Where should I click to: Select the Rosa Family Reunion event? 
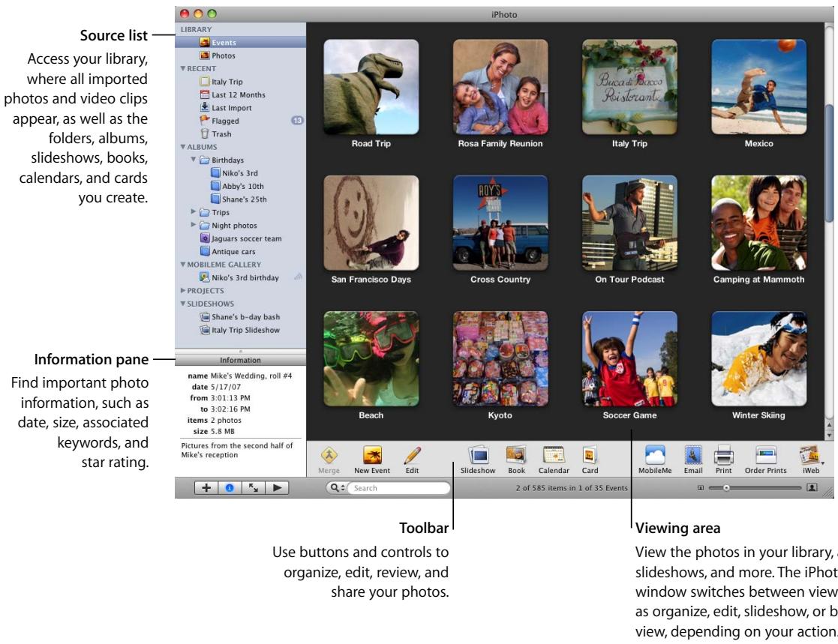coord(500,87)
